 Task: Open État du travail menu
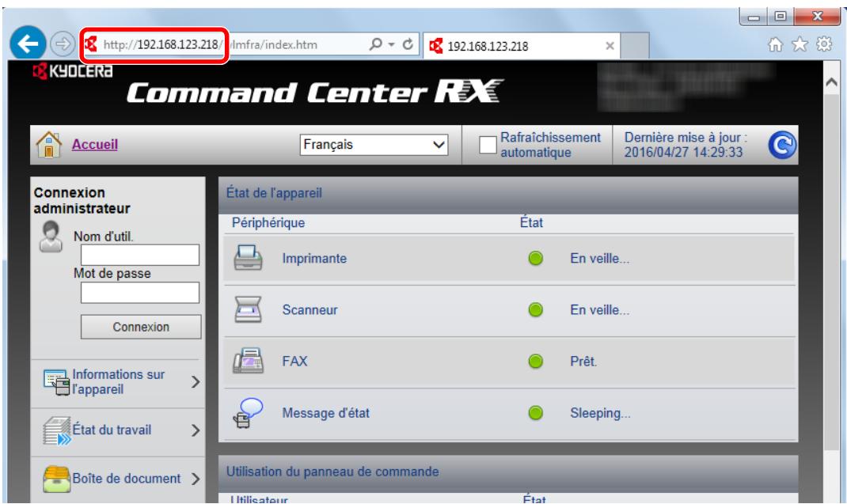[112, 430]
